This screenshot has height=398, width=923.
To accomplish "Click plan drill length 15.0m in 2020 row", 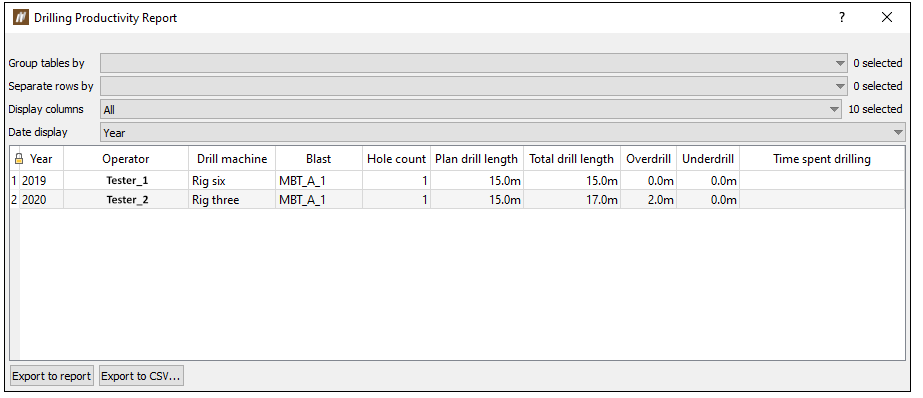I will pos(477,200).
